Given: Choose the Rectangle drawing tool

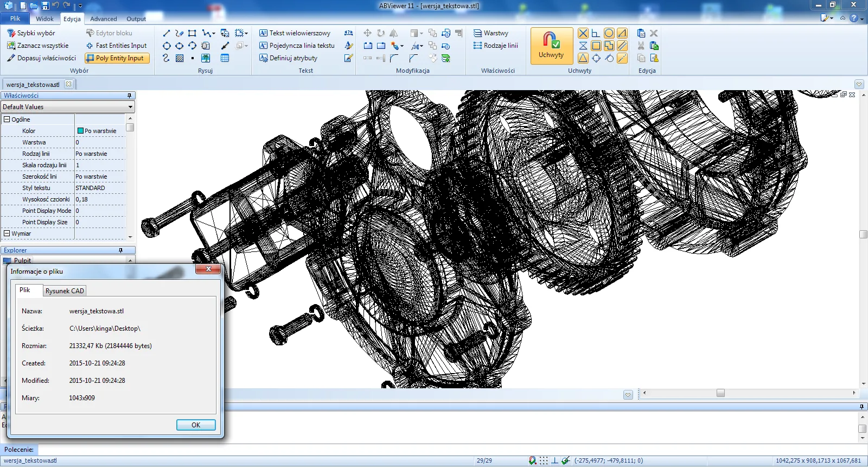Looking at the screenshot, I should pyautogui.click(x=192, y=33).
